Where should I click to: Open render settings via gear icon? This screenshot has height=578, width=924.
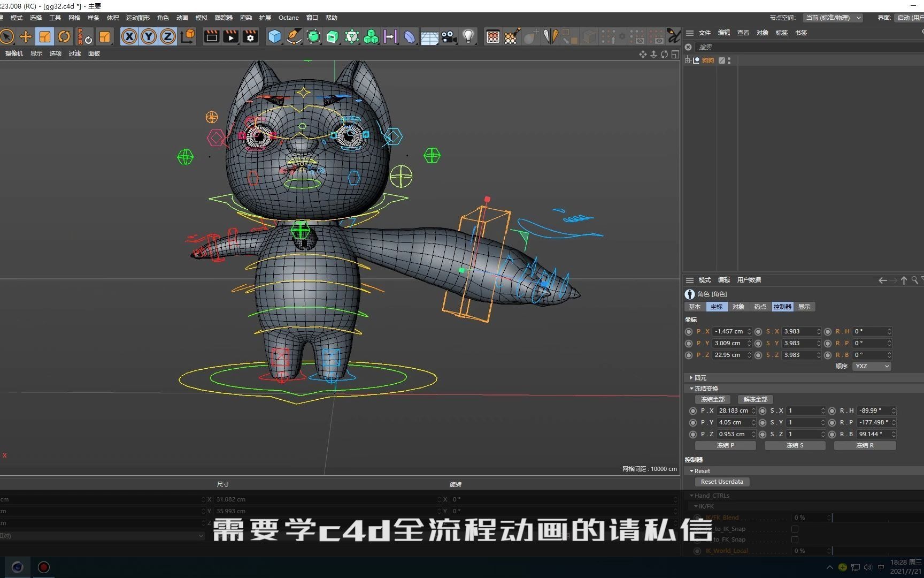pyautogui.click(x=250, y=36)
